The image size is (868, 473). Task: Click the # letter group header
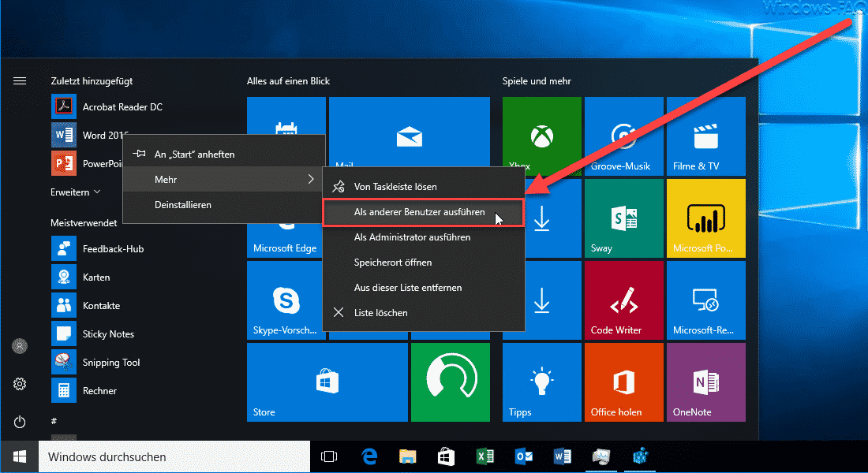pyautogui.click(x=54, y=421)
